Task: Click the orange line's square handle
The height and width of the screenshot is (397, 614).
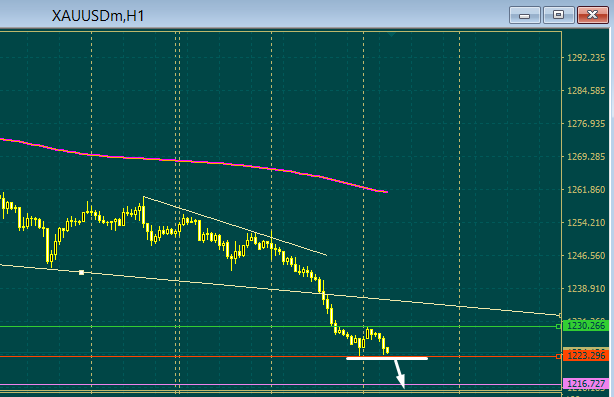Action: pos(558,356)
